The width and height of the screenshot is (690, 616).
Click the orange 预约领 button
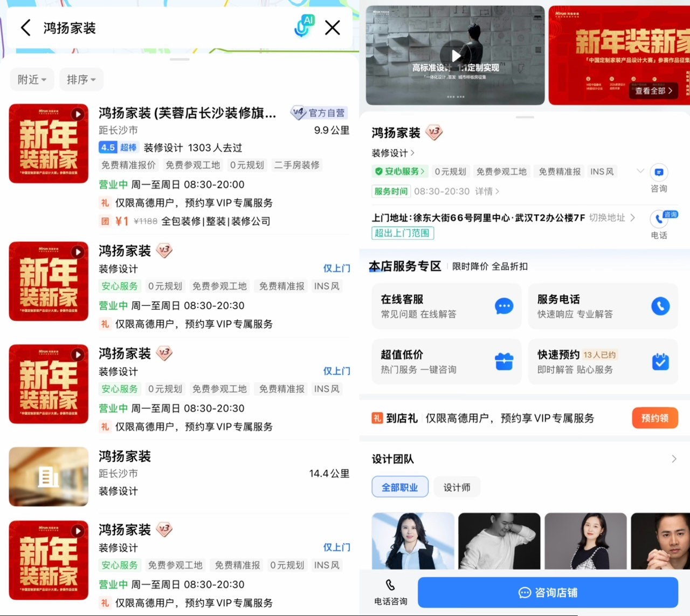[x=654, y=418]
